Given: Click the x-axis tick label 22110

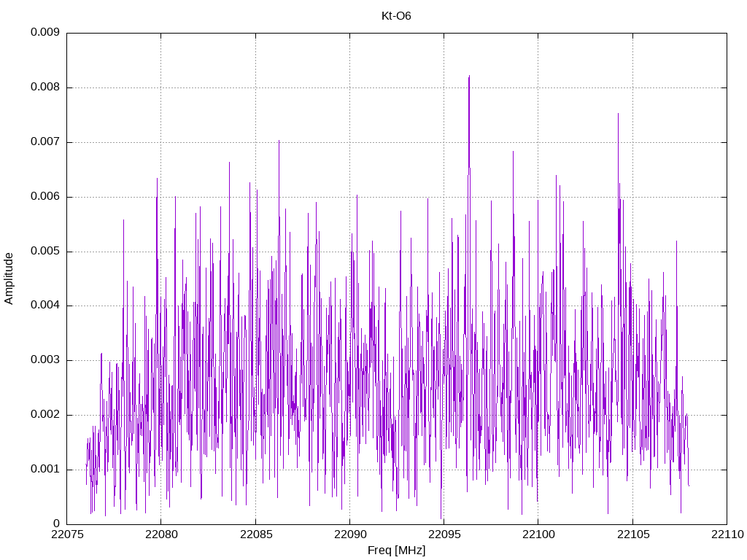Looking at the screenshot, I should (727, 534).
